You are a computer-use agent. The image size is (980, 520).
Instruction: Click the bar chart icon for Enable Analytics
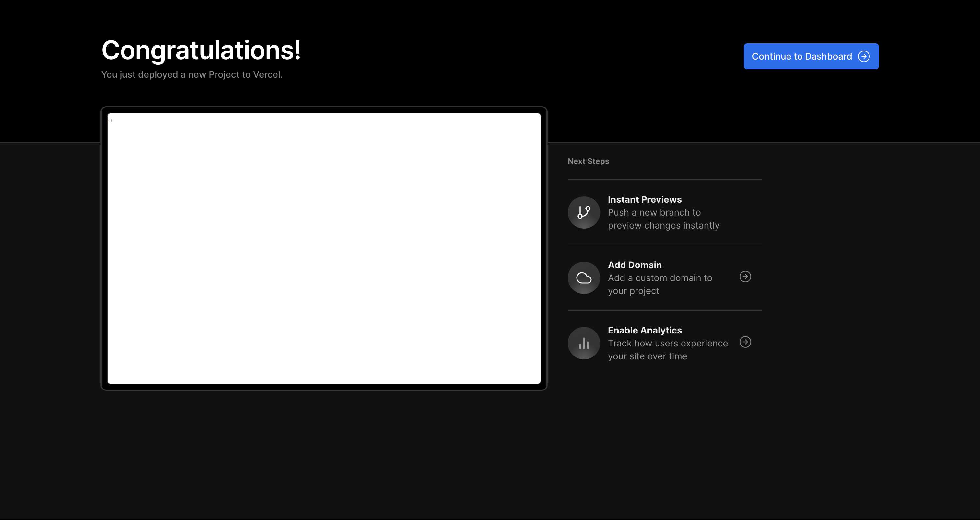[x=584, y=343]
